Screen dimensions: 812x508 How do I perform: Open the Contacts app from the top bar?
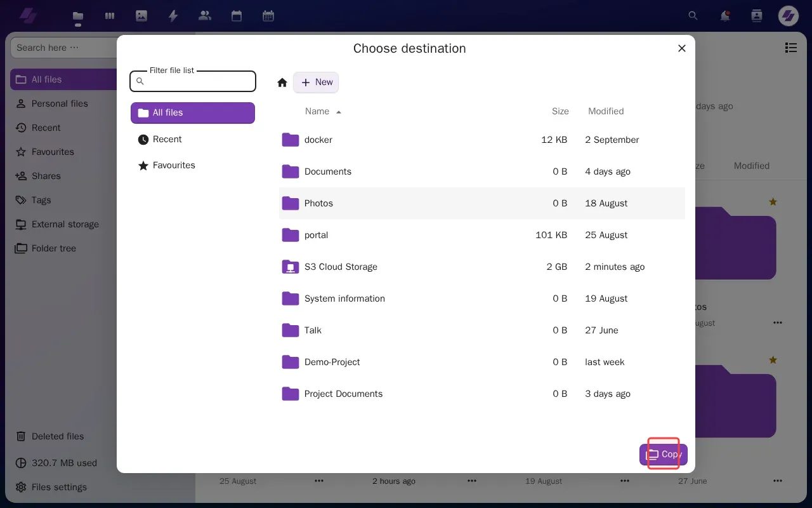click(x=204, y=16)
